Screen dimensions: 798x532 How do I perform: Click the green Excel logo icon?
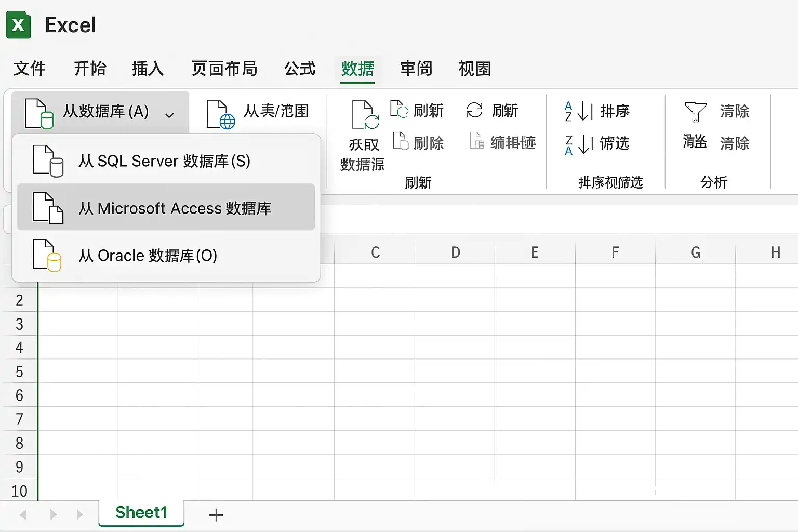[19, 25]
